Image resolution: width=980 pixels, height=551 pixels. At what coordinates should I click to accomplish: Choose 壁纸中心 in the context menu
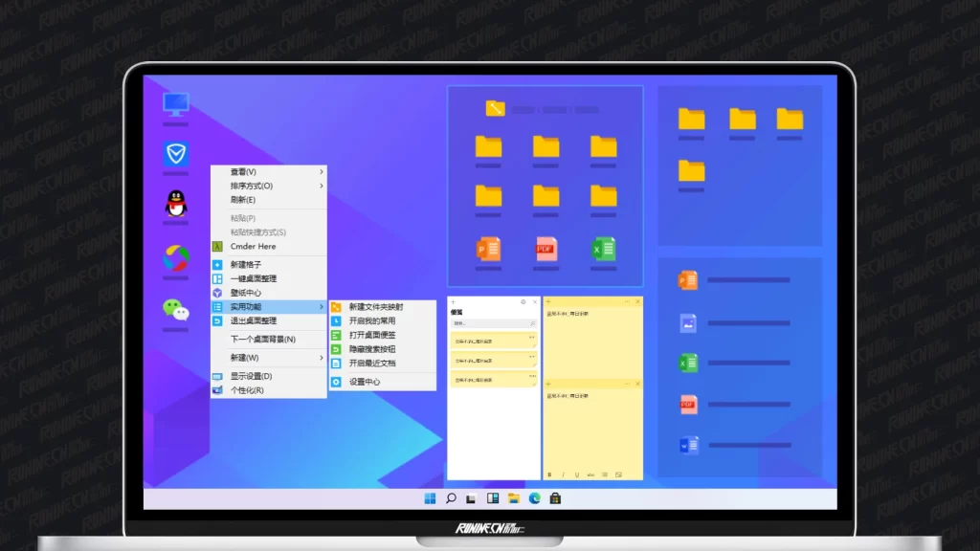pos(246,293)
